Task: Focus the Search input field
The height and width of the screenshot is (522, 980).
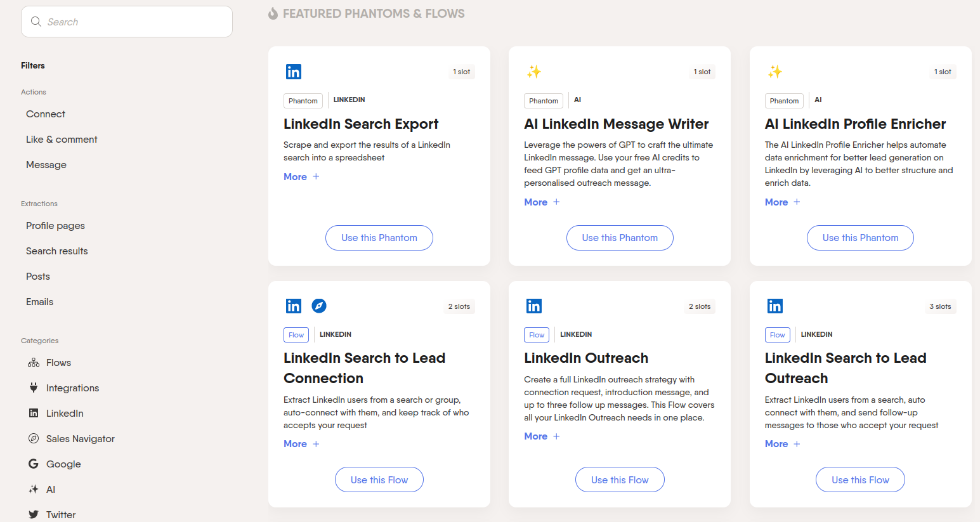Action: click(x=127, y=22)
